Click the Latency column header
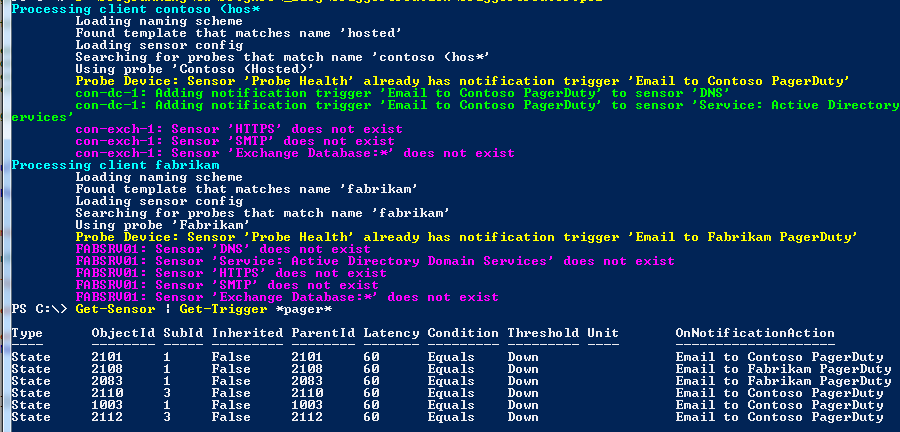This screenshot has height=432, width=900. click(x=391, y=333)
